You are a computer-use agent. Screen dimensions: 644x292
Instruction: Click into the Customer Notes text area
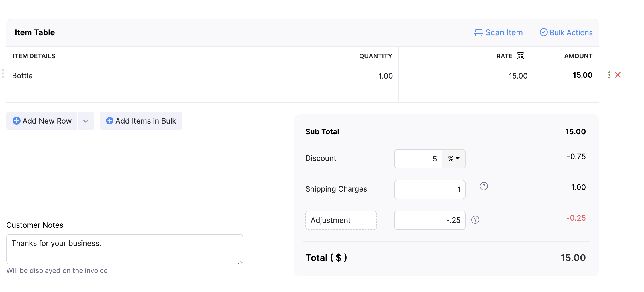point(125,249)
